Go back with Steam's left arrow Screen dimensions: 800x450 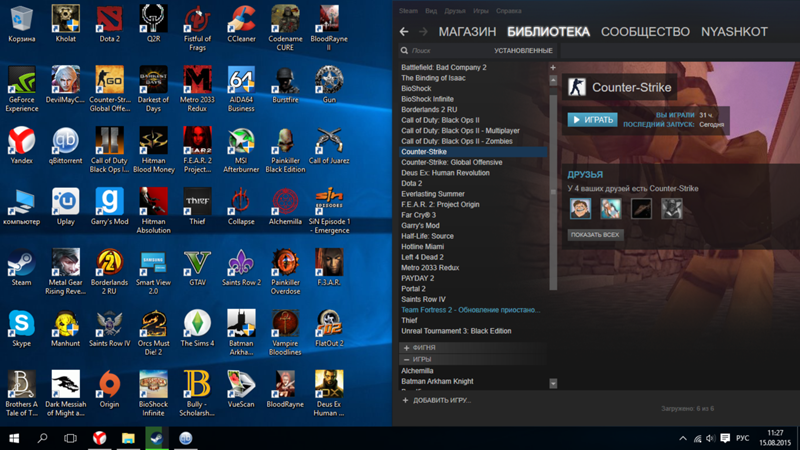click(404, 32)
